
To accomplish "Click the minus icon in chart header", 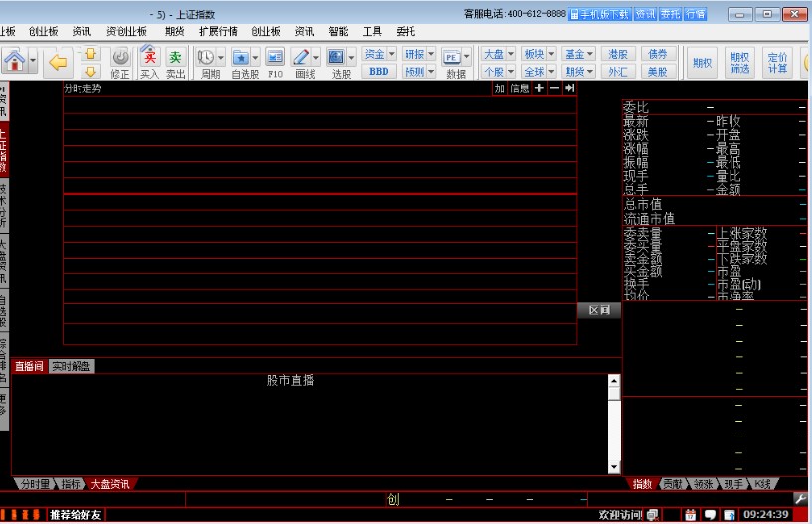I will [554, 88].
